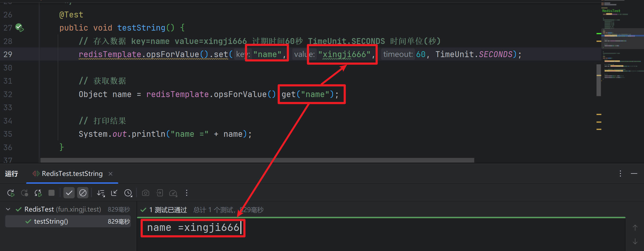Stop the running test
This screenshot has width=644, height=251.
51,193
